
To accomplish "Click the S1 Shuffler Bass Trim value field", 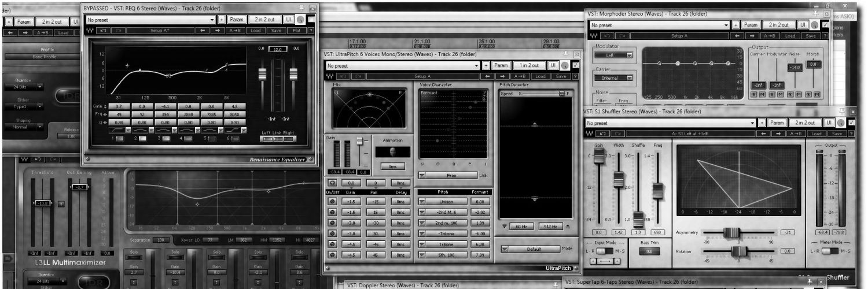I will (x=649, y=251).
